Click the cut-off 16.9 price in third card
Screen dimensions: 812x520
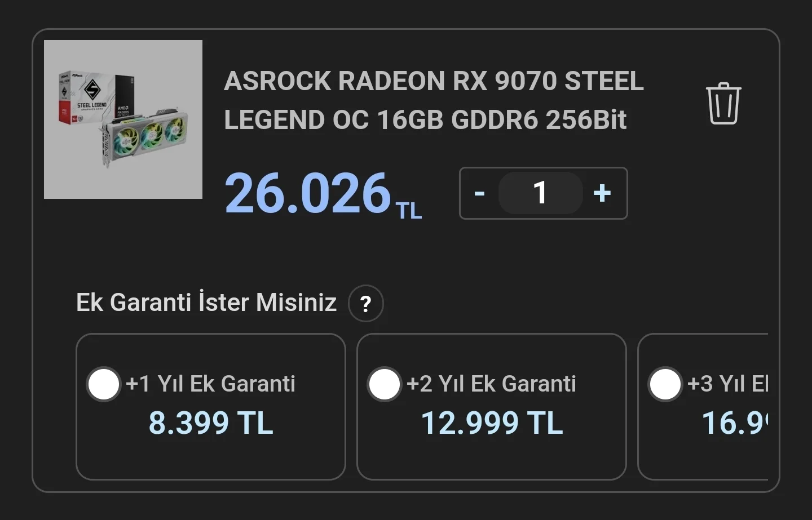pos(734,423)
